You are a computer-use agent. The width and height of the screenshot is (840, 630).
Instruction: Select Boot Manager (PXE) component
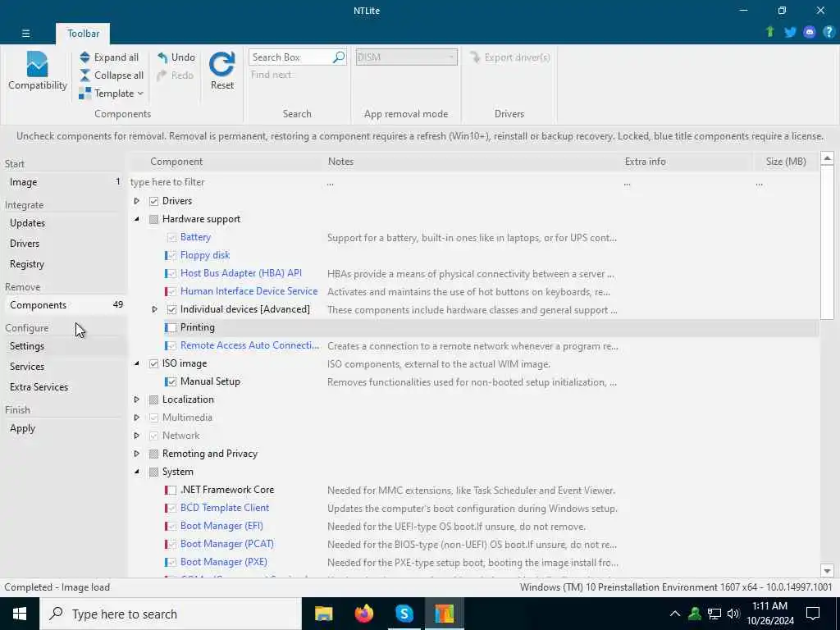[223, 561]
